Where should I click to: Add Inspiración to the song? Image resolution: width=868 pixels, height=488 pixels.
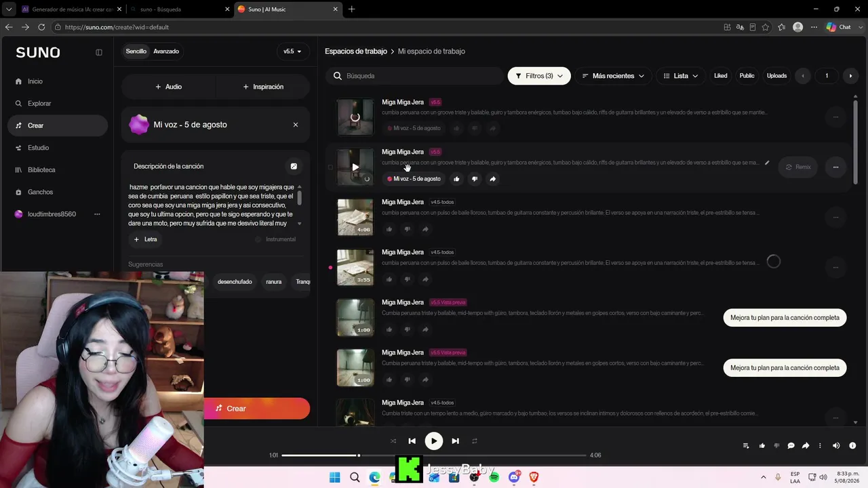pos(263,87)
